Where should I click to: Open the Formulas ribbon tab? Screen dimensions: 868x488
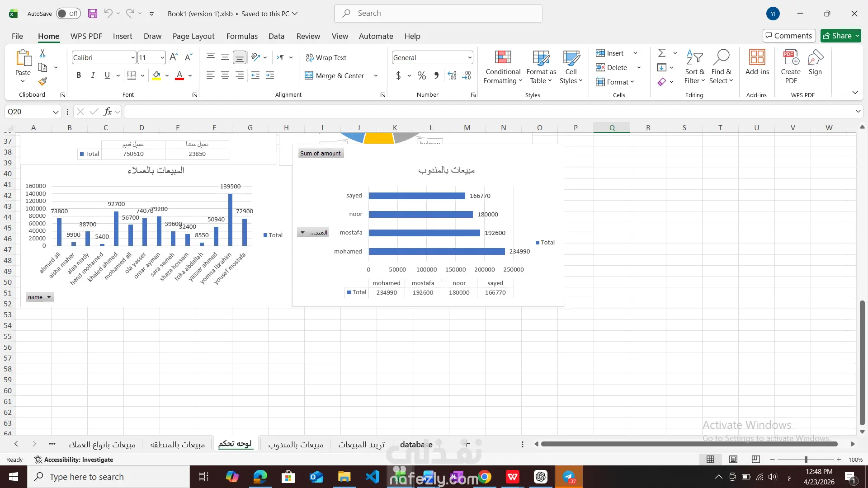pyautogui.click(x=242, y=36)
